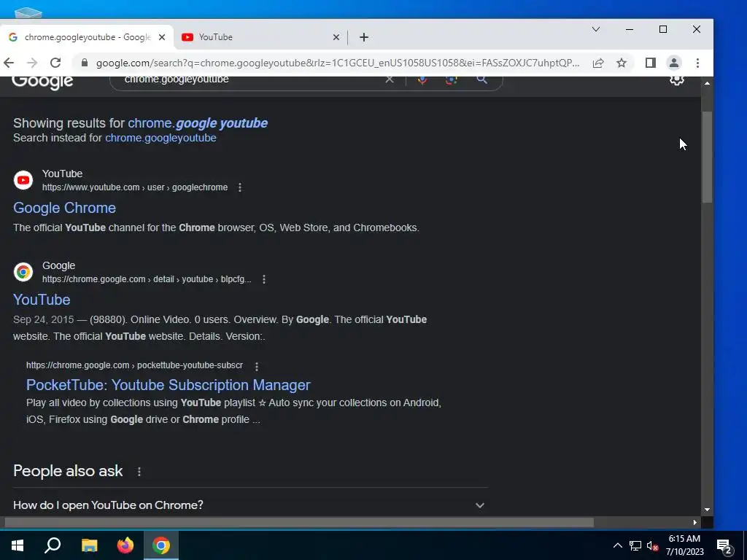Clear the search box with the X
Image resolution: width=747 pixels, height=560 pixels.
[x=390, y=79]
